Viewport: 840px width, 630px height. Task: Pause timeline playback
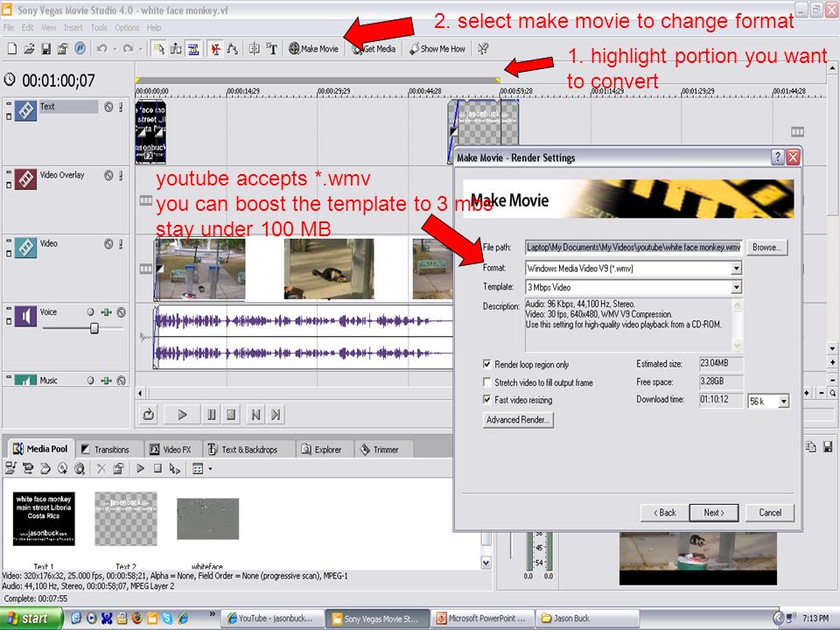(x=212, y=414)
